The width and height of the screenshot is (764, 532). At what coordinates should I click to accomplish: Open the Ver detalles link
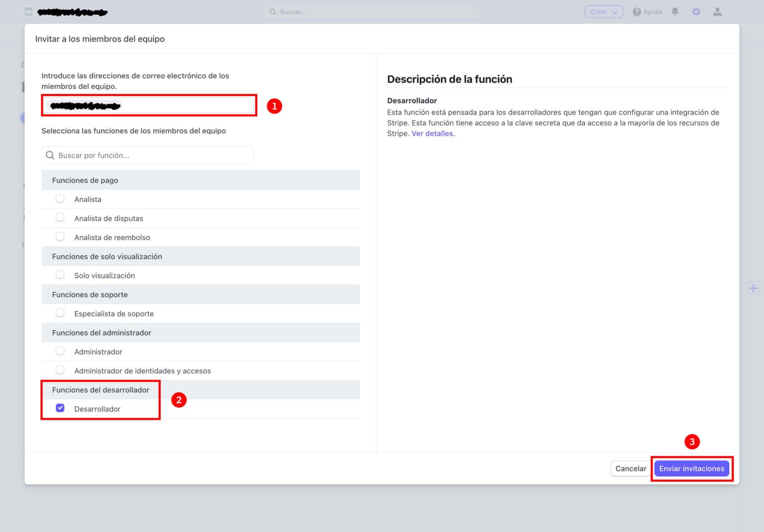click(x=432, y=133)
